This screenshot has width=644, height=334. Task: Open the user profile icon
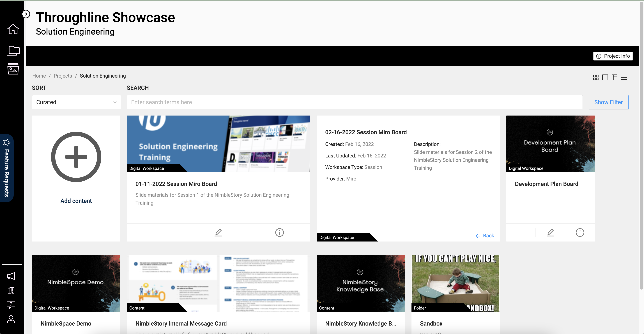pyautogui.click(x=11, y=319)
